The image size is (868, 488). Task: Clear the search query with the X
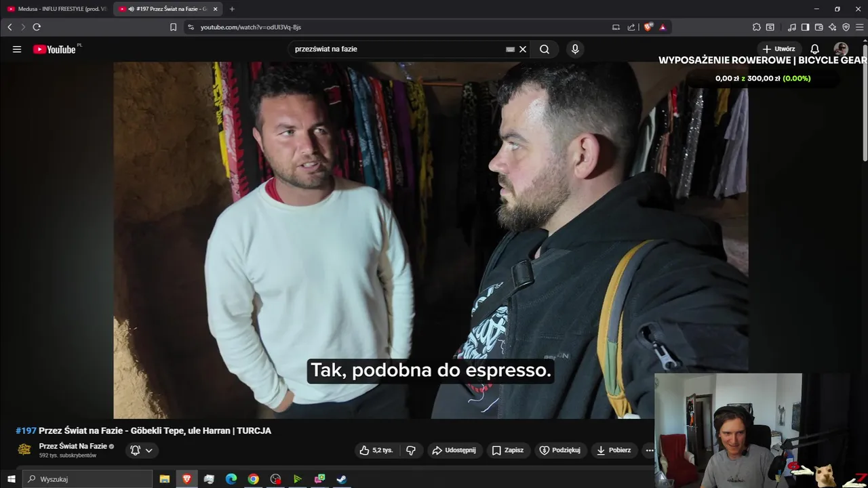[523, 49]
